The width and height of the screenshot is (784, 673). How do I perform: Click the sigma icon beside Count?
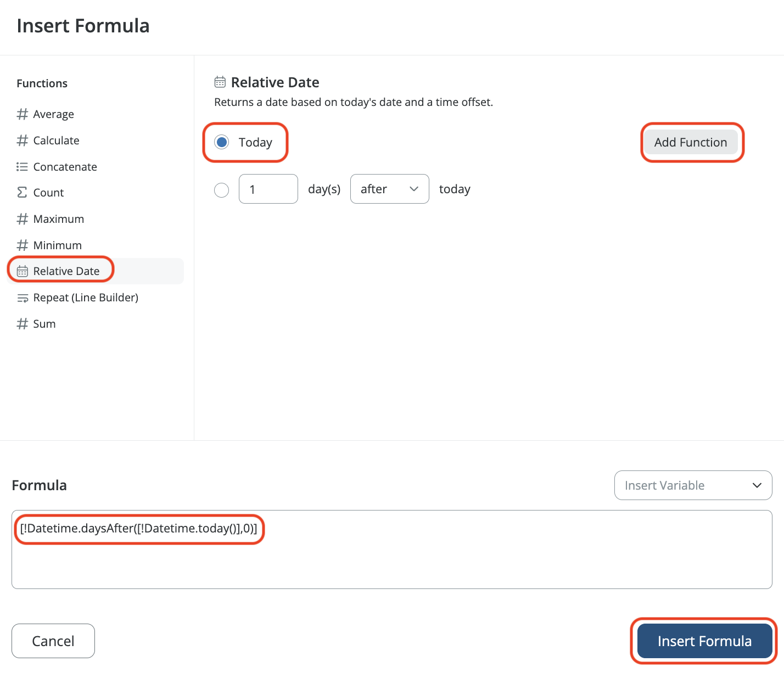click(23, 192)
